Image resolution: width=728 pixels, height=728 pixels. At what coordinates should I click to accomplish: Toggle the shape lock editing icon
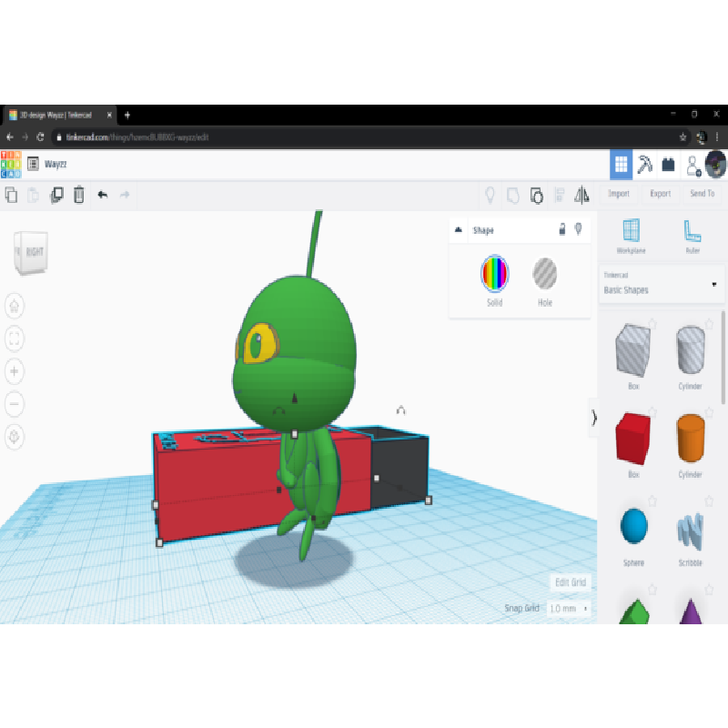pos(561,230)
